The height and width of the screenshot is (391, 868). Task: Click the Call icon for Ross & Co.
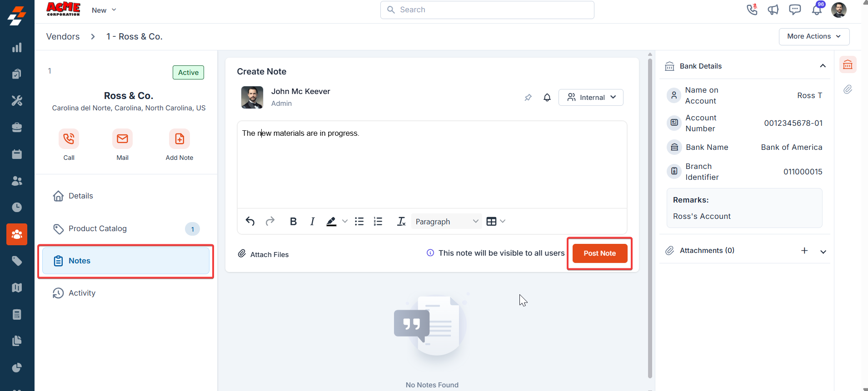tap(69, 139)
